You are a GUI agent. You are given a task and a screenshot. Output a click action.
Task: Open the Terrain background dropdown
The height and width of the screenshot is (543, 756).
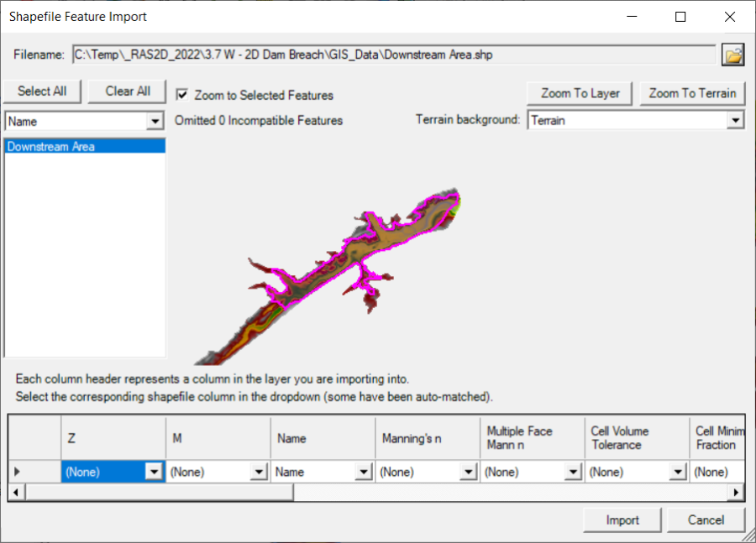pyautogui.click(x=735, y=120)
